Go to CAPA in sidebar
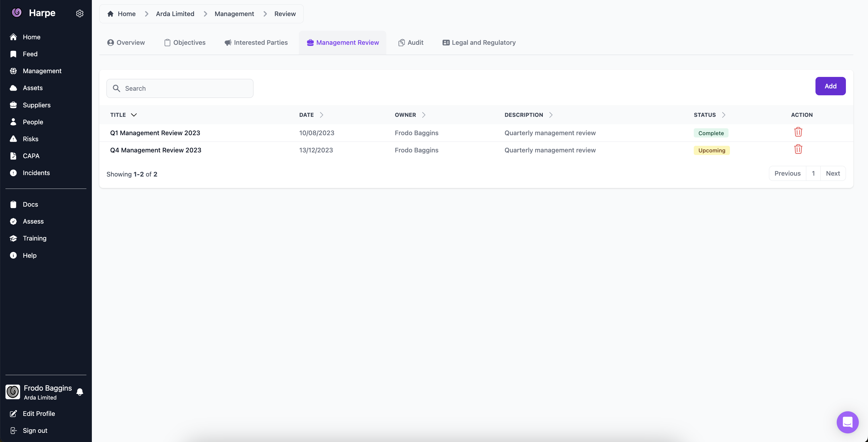This screenshot has height=442, width=868. click(x=31, y=156)
